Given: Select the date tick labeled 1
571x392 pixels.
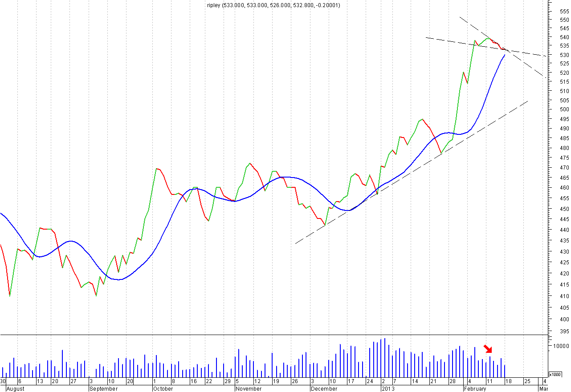Looking at the screenshot, I should [x=155, y=381].
